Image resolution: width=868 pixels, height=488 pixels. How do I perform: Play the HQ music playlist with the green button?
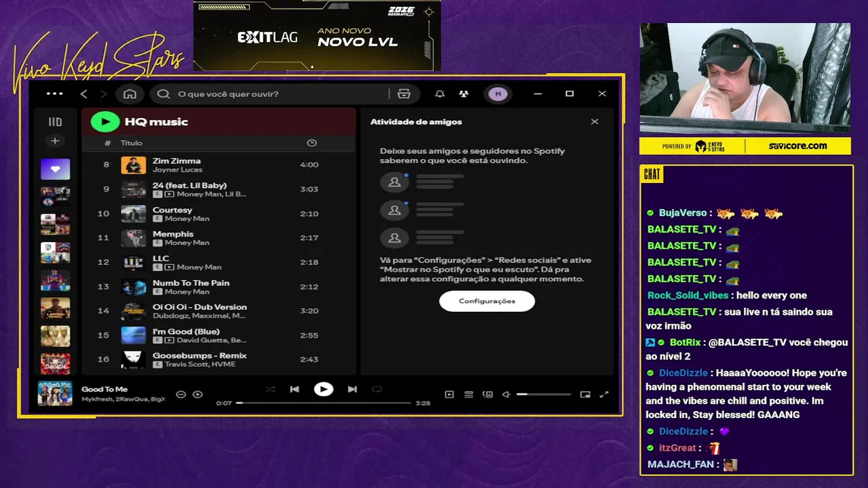pos(104,121)
